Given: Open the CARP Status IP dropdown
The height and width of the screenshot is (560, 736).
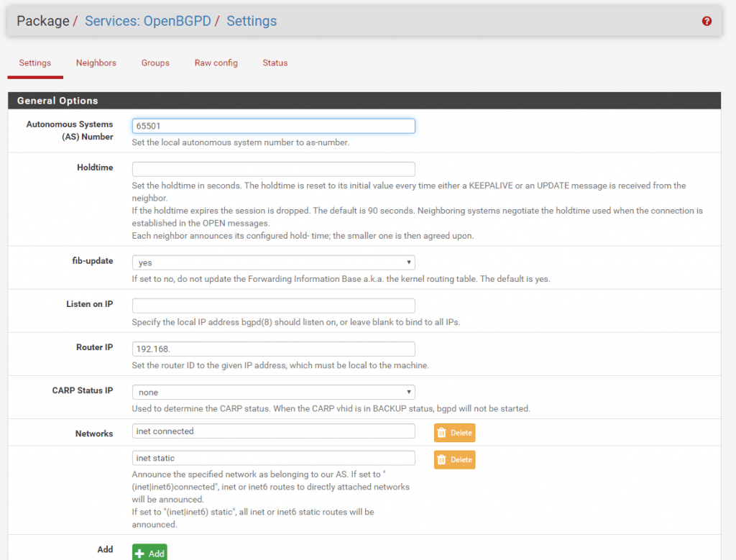Looking at the screenshot, I should [274, 392].
